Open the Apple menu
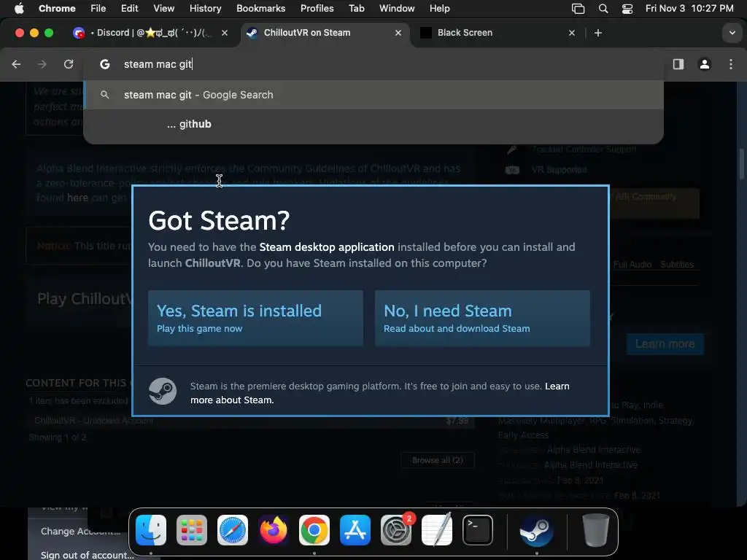747x560 pixels. tap(19, 8)
